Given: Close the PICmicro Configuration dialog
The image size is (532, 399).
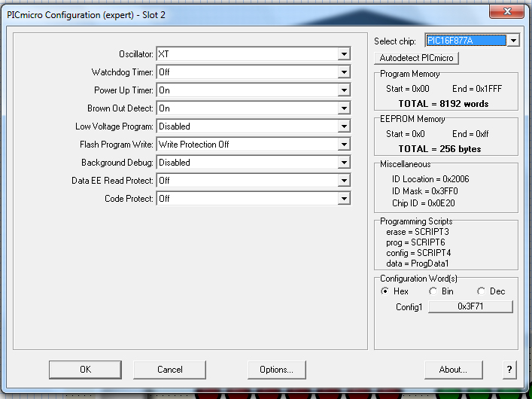Looking at the screenshot, I should click(x=507, y=11).
